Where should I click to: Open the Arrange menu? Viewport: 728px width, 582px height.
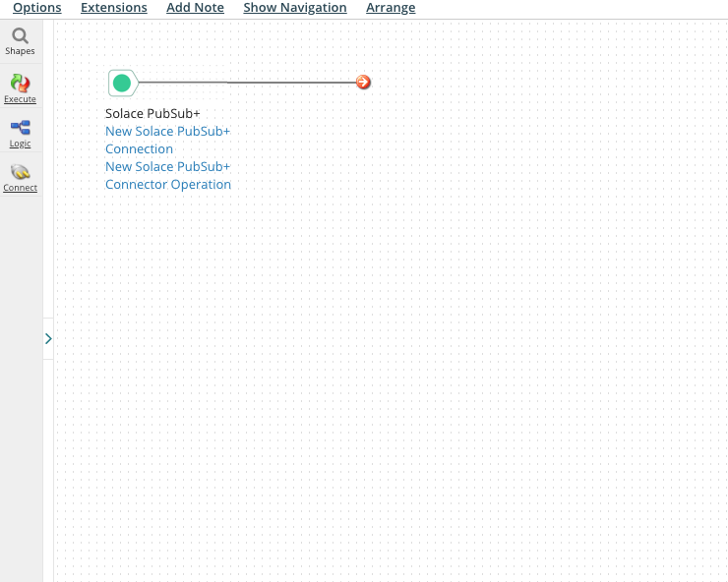point(391,8)
